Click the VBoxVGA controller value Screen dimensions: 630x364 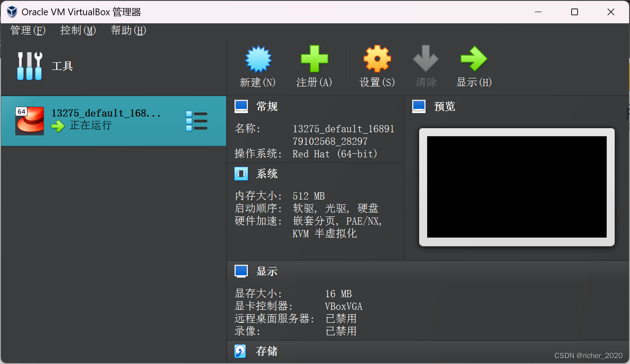tap(344, 307)
